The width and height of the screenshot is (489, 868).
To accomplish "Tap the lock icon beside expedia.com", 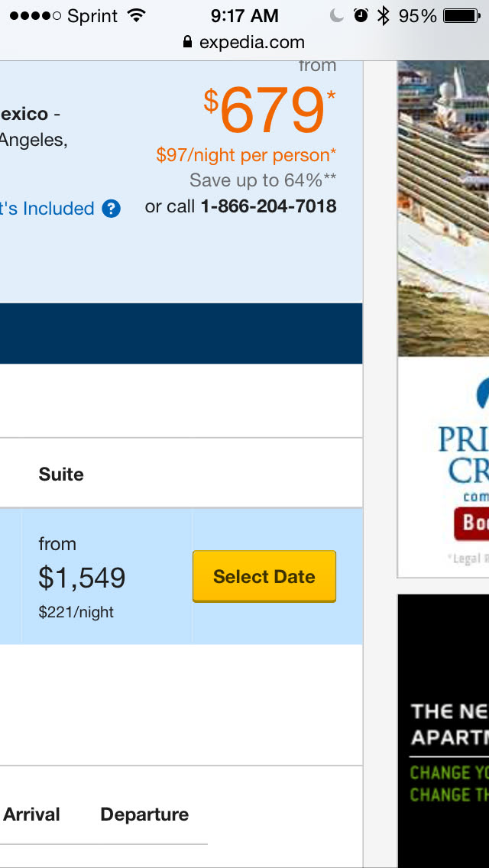I will pos(188,43).
